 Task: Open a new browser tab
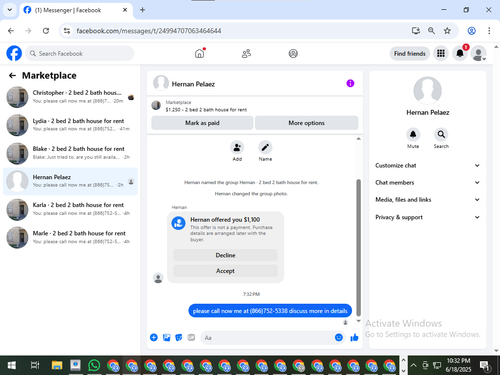click(142, 10)
